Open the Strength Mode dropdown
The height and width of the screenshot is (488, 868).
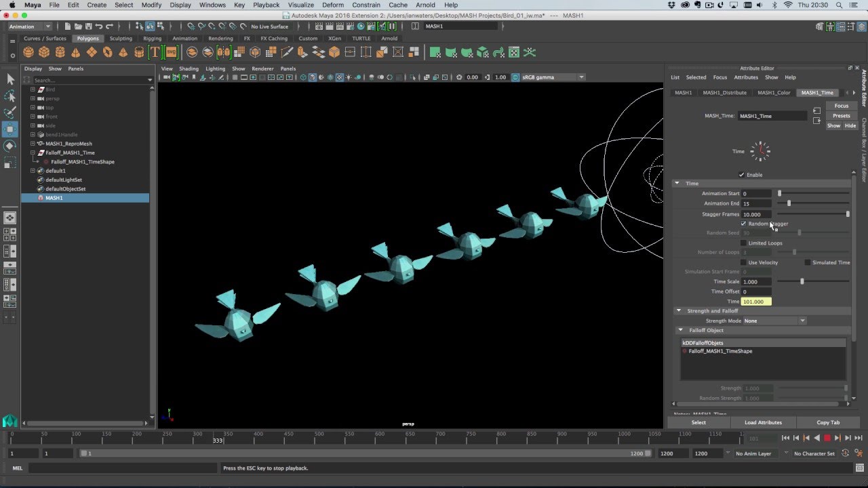tap(774, 321)
